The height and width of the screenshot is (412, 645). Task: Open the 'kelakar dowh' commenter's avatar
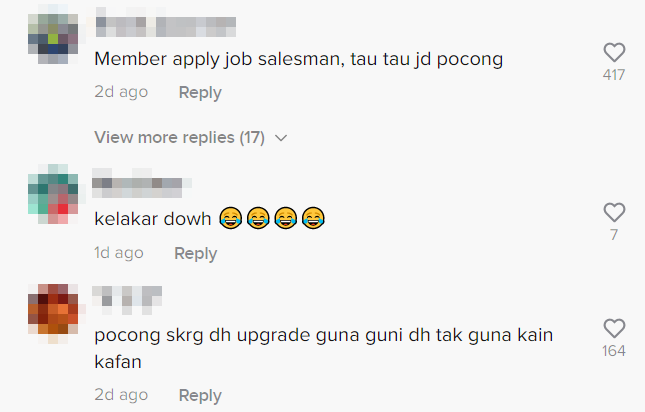(x=53, y=194)
